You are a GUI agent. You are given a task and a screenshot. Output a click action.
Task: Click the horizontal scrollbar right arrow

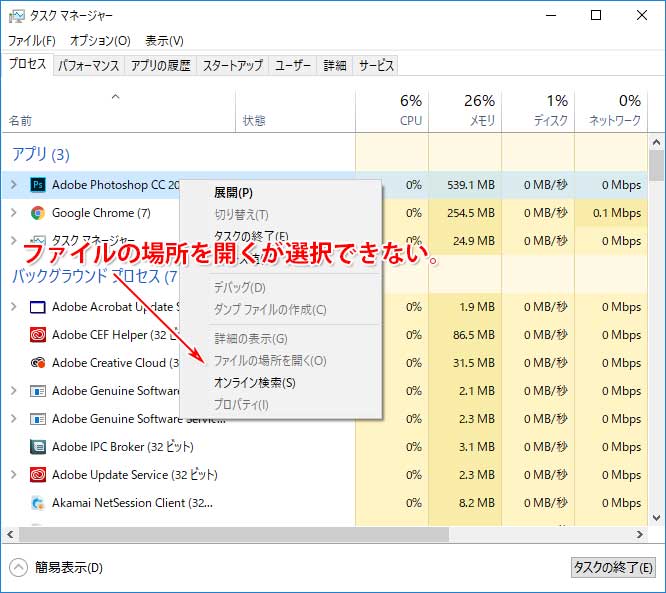point(640,535)
